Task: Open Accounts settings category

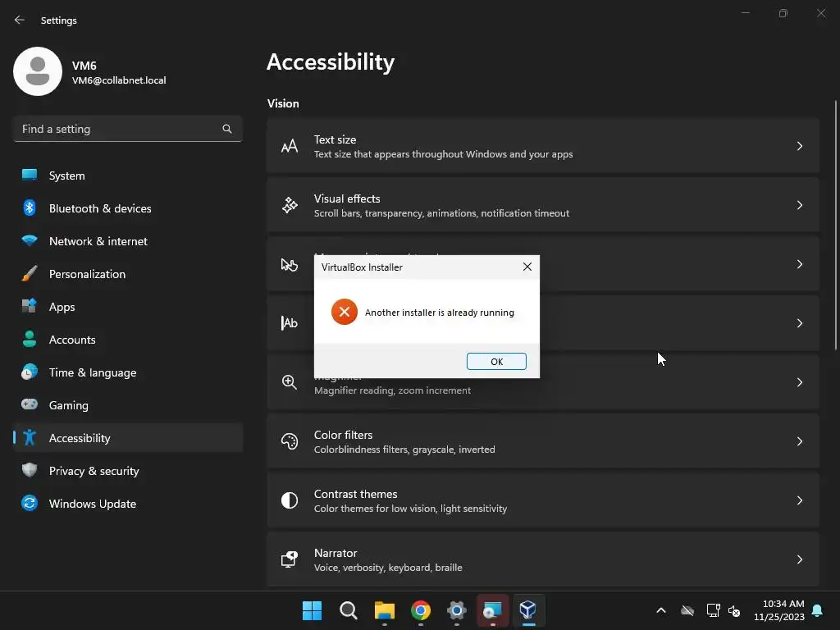Action: pos(127,340)
